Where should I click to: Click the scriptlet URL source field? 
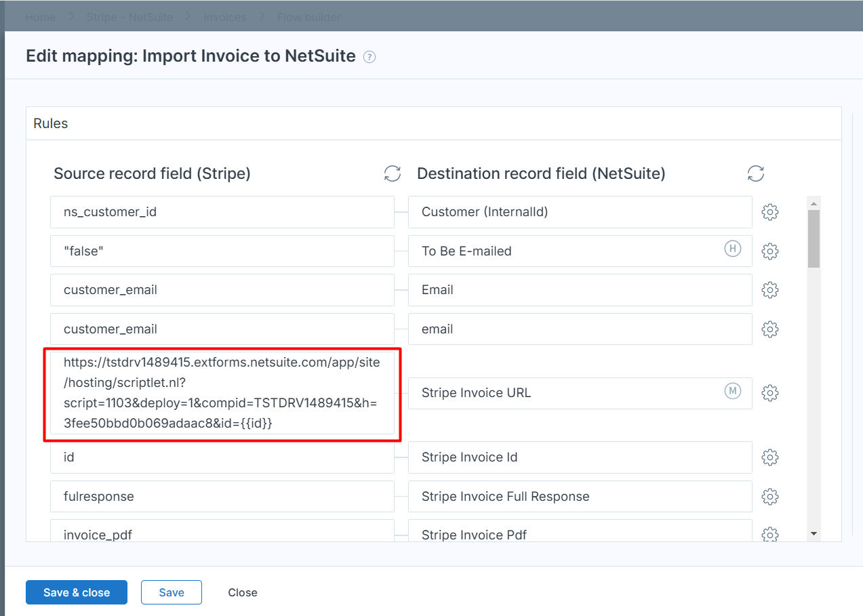click(222, 393)
